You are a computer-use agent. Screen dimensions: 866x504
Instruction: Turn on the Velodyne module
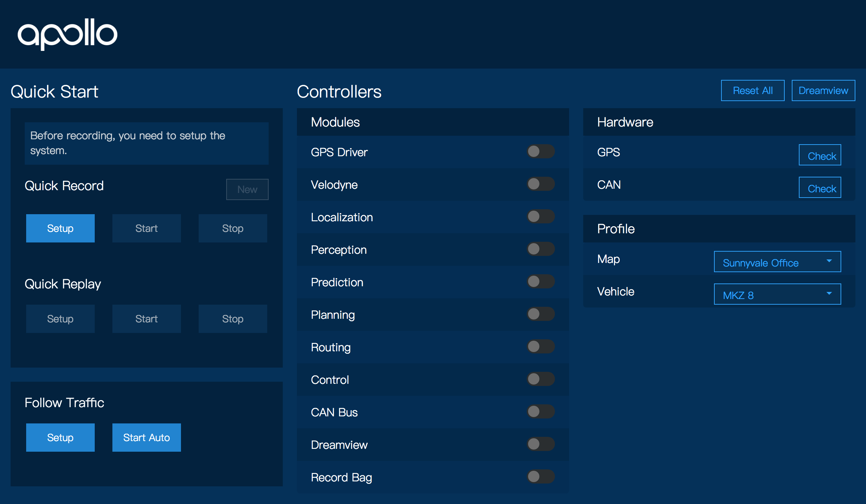point(540,184)
